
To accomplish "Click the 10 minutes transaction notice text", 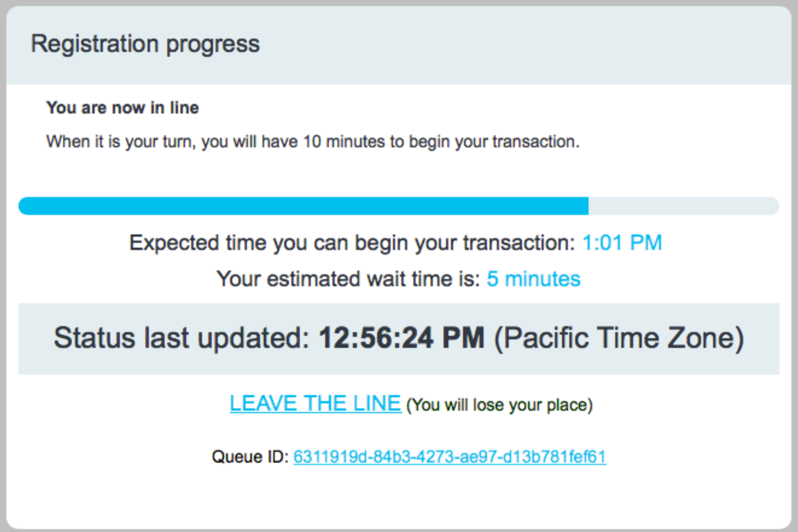I will click(312, 141).
